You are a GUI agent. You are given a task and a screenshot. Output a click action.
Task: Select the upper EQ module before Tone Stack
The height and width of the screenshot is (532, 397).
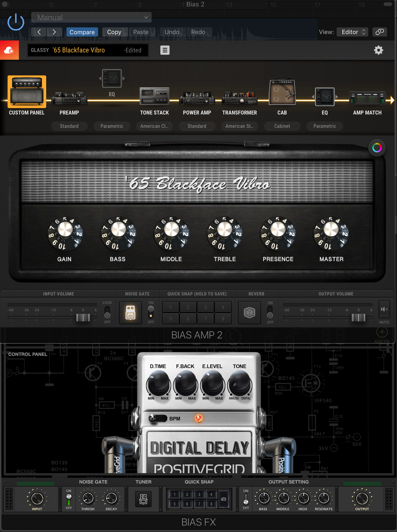[x=112, y=78]
